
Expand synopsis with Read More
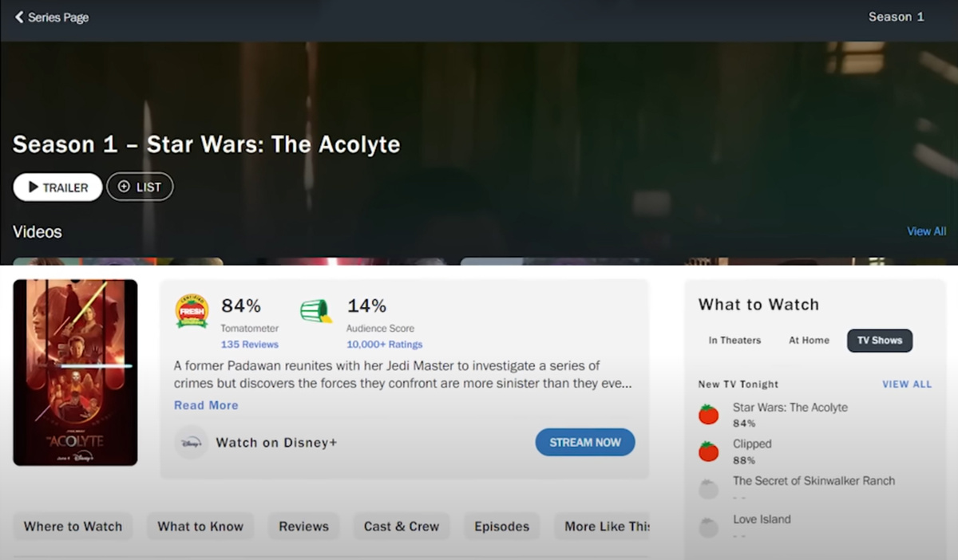[x=206, y=405]
